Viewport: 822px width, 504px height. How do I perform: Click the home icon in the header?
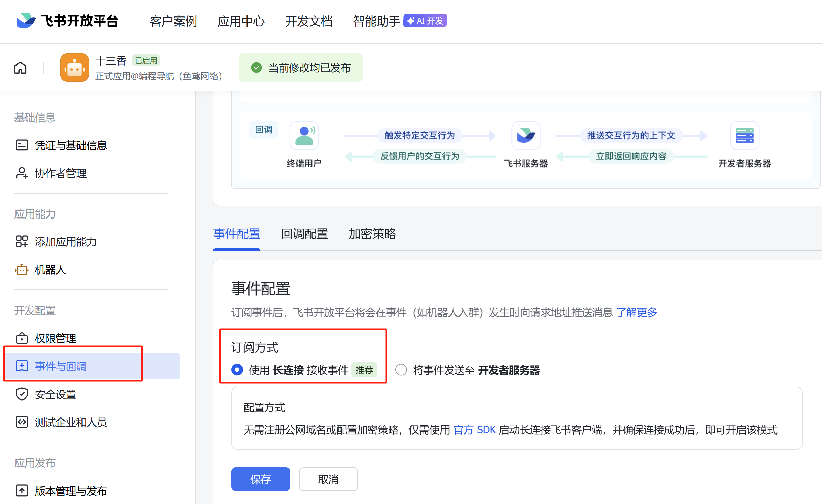(x=20, y=68)
